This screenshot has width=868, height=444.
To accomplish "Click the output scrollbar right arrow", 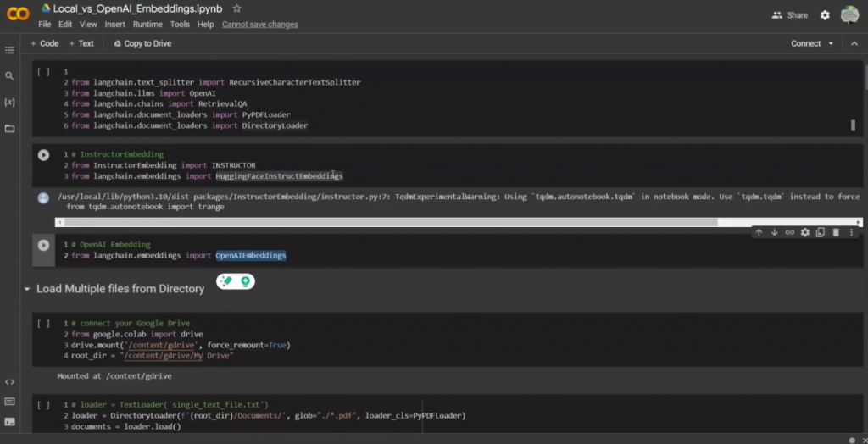I will click(859, 222).
